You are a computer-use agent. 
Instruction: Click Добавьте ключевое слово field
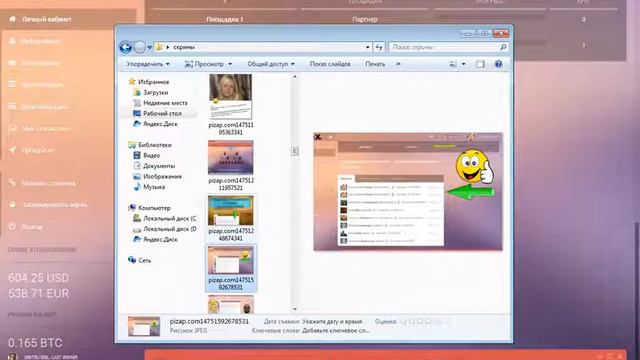pos(336,331)
